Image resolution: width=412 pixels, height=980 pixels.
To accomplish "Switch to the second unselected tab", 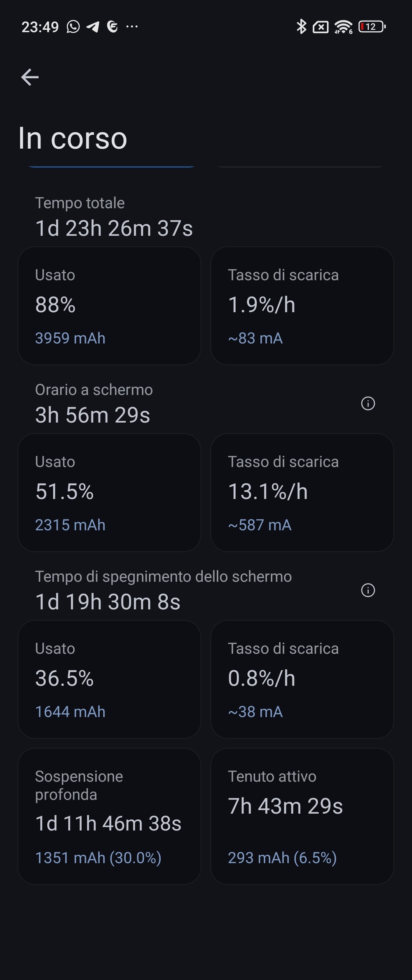I will coord(300,166).
